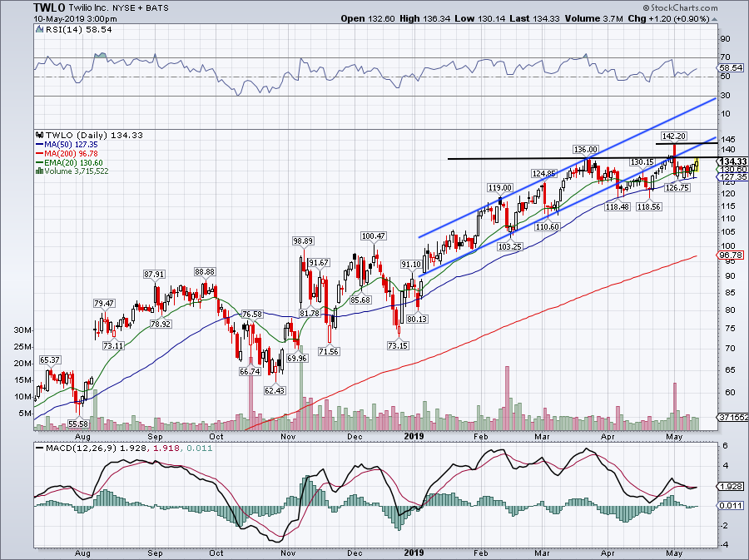
Task: Click the 0.011 histogram axis tag
Action: [731, 506]
